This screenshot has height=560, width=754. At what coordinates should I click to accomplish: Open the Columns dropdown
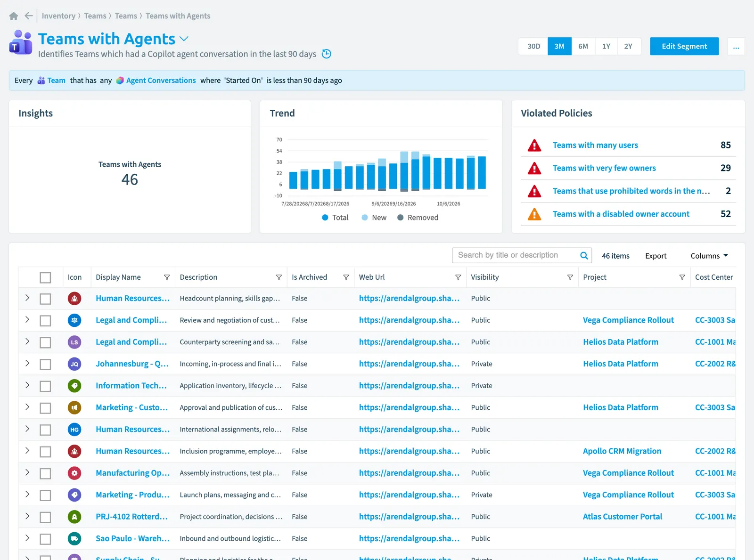point(709,256)
